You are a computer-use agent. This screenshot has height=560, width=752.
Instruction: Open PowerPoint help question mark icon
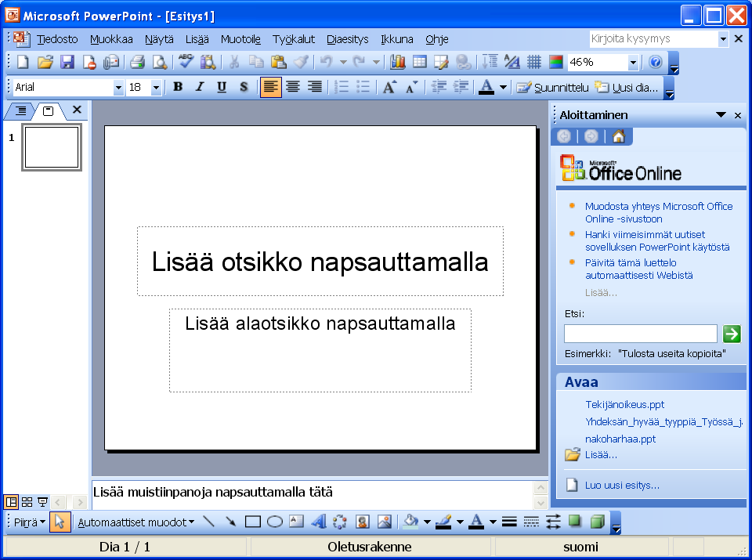click(x=655, y=62)
